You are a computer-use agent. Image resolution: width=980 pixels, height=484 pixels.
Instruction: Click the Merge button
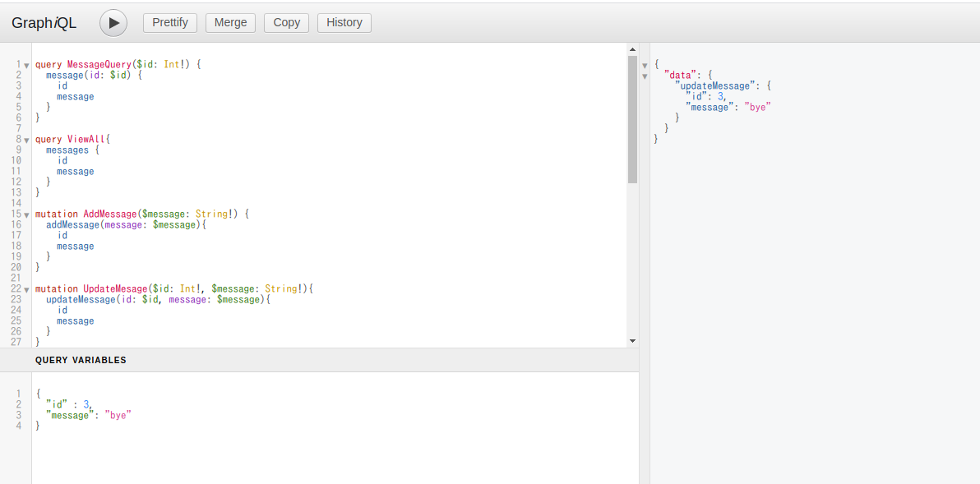click(x=231, y=22)
